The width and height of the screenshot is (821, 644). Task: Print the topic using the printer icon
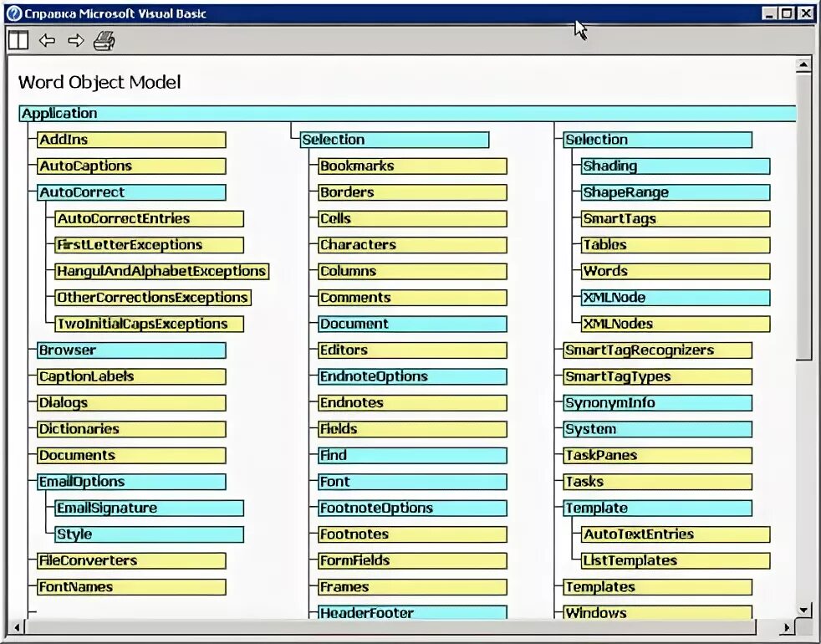(105, 40)
